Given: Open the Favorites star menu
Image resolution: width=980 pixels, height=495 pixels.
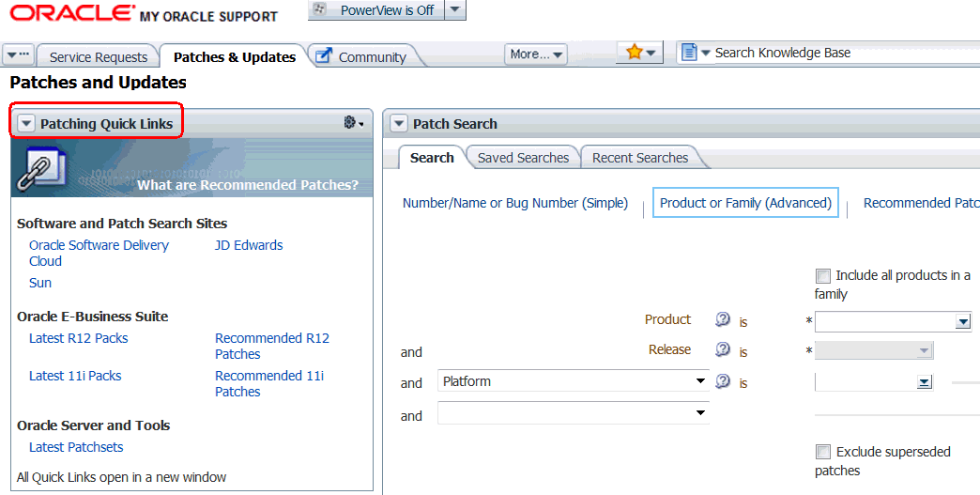Looking at the screenshot, I should (639, 53).
